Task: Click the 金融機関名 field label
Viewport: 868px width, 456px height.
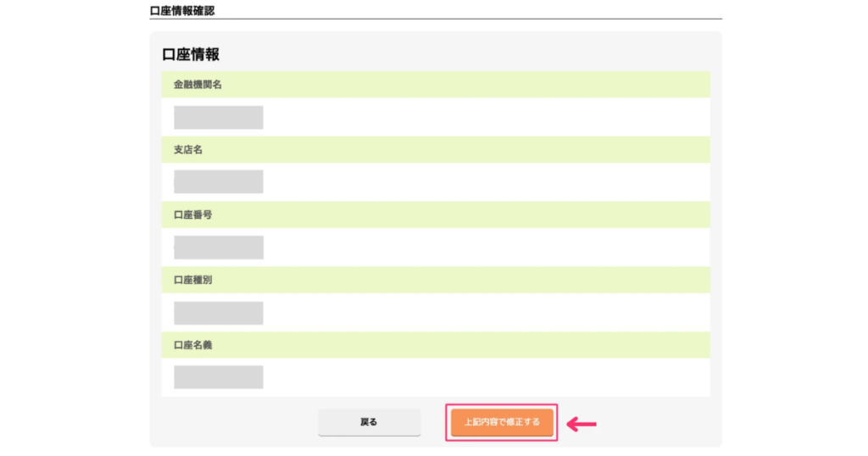Action: pyautogui.click(x=198, y=85)
